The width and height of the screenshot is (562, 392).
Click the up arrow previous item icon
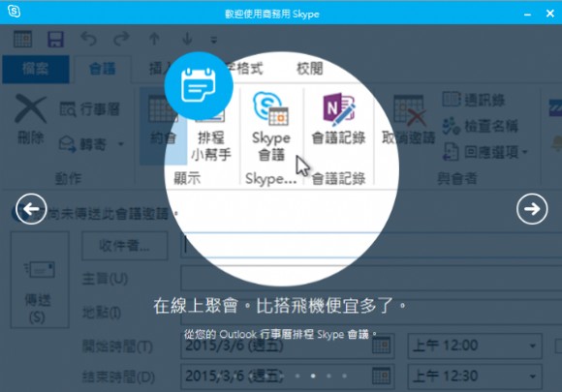tap(154, 39)
